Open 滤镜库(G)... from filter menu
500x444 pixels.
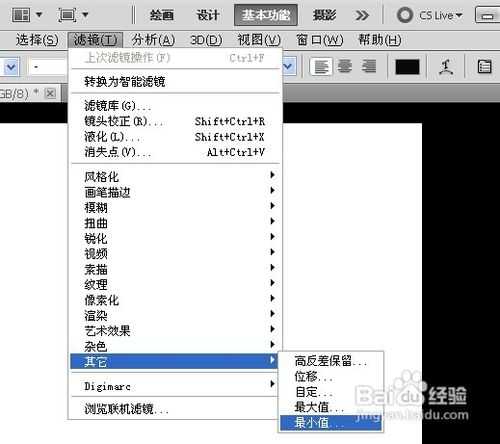[x=176, y=106]
